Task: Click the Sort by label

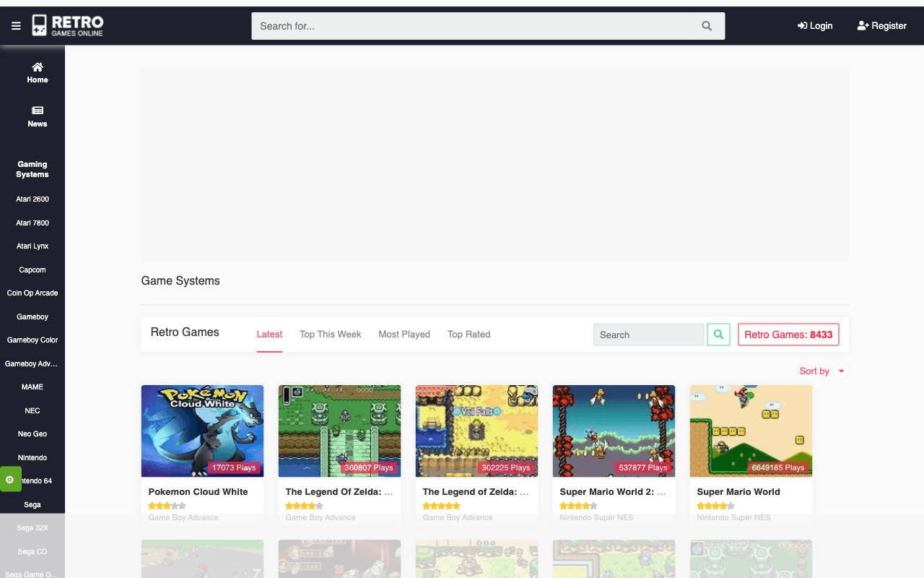Action: point(814,371)
